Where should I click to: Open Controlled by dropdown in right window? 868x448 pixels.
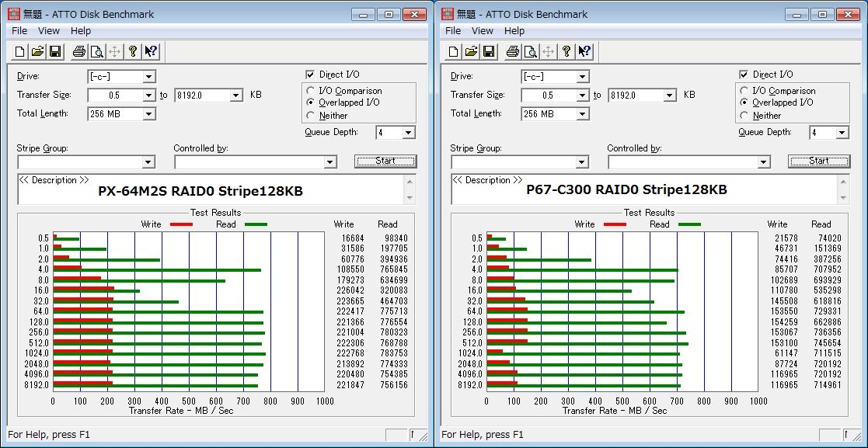[763, 162]
